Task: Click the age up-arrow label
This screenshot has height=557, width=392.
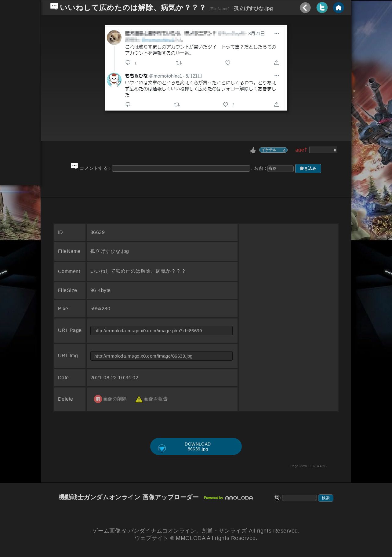Action: pyautogui.click(x=301, y=150)
